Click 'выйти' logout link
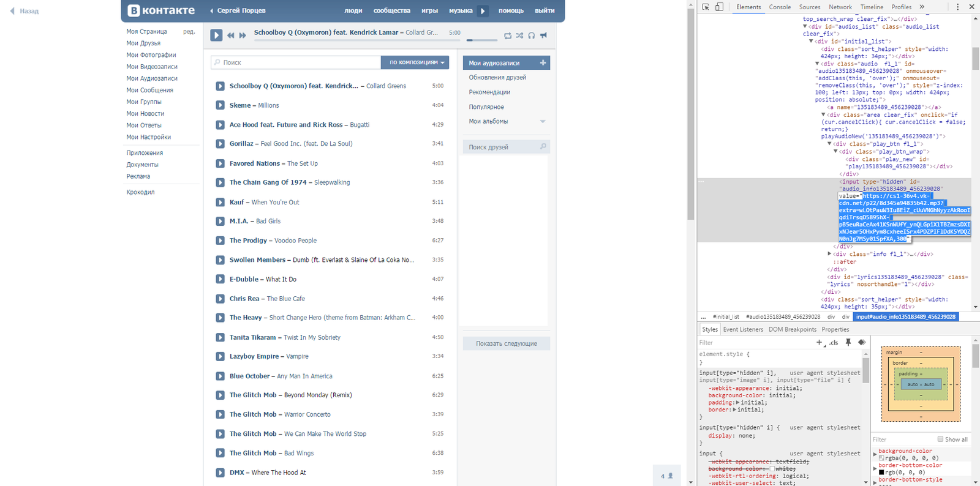980x486 pixels. [x=545, y=10]
